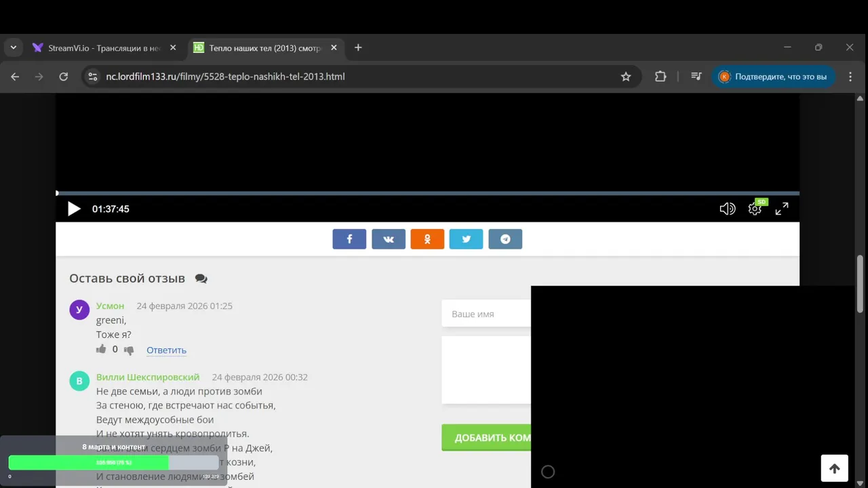Mute the video volume speaker icon
Image resolution: width=868 pixels, height=488 pixels.
click(727, 209)
